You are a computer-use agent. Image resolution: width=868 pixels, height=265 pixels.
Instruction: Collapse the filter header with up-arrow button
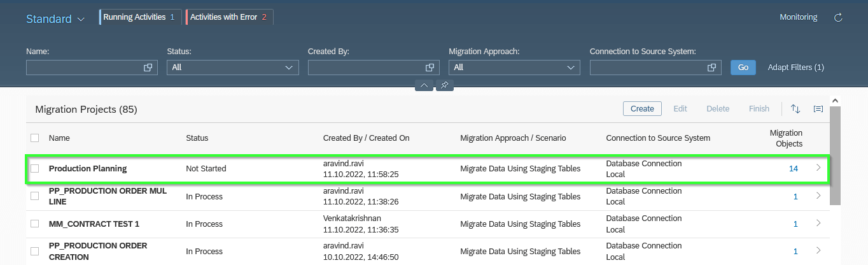click(424, 85)
